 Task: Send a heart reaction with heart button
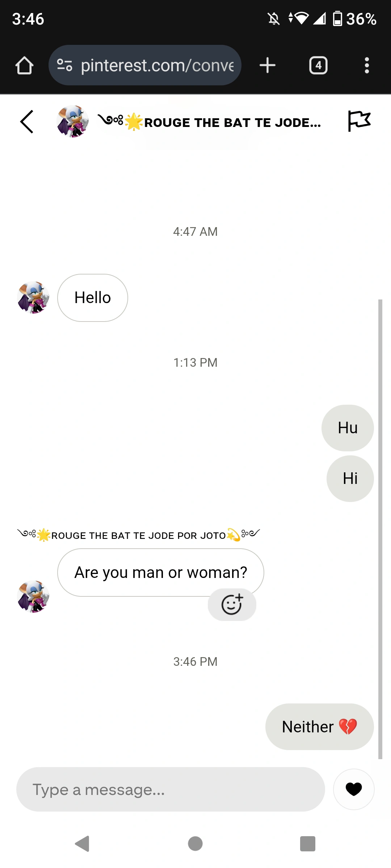click(x=354, y=789)
